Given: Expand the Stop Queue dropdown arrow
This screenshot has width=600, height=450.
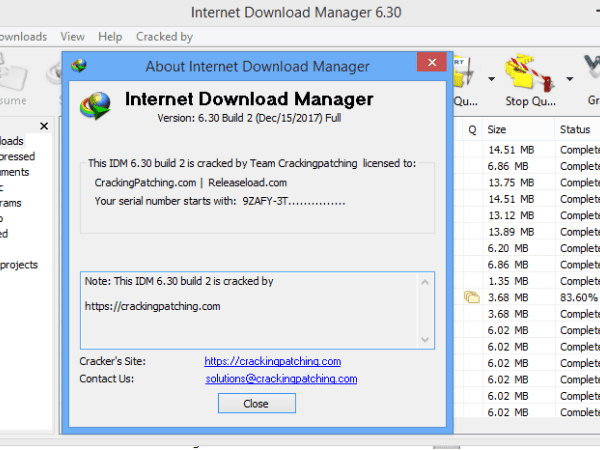Looking at the screenshot, I should point(570,79).
